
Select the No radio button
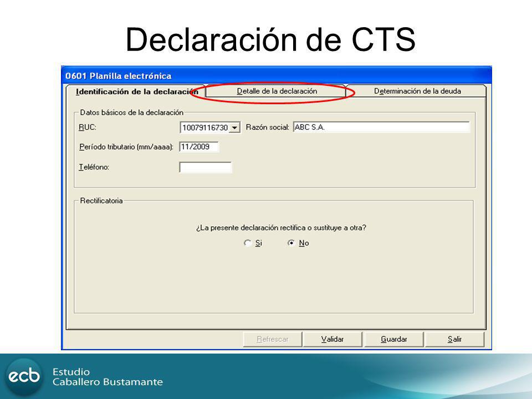291,243
